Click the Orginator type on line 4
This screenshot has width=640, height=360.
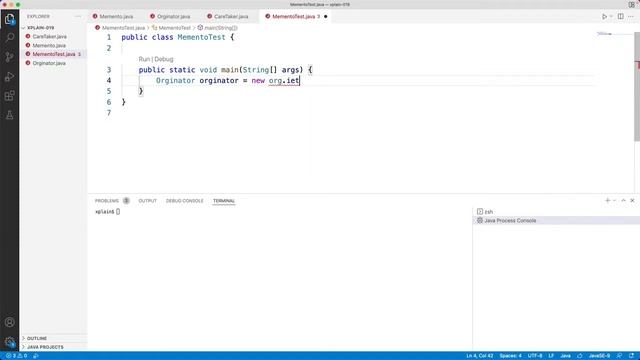pos(176,80)
